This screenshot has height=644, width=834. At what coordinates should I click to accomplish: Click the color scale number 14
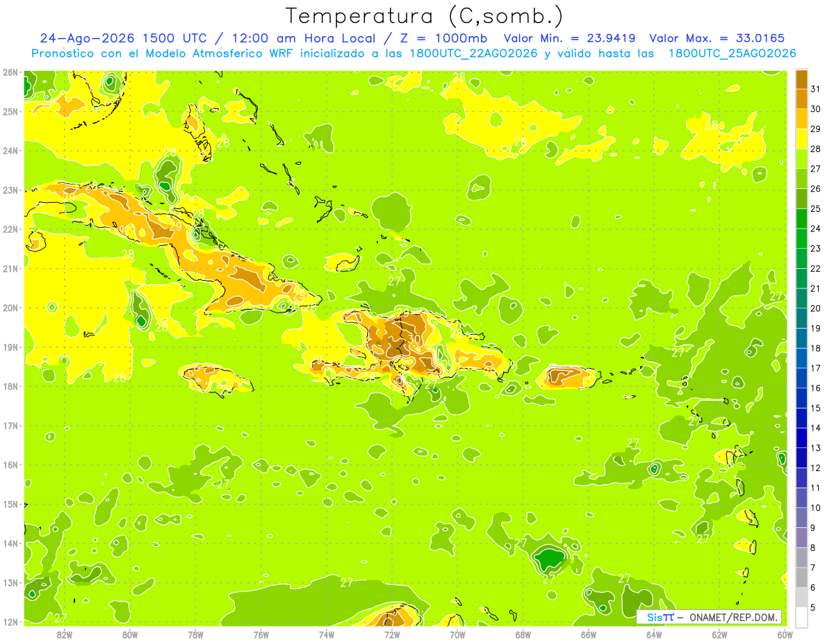pyautogui.click(x=815, y=428)
